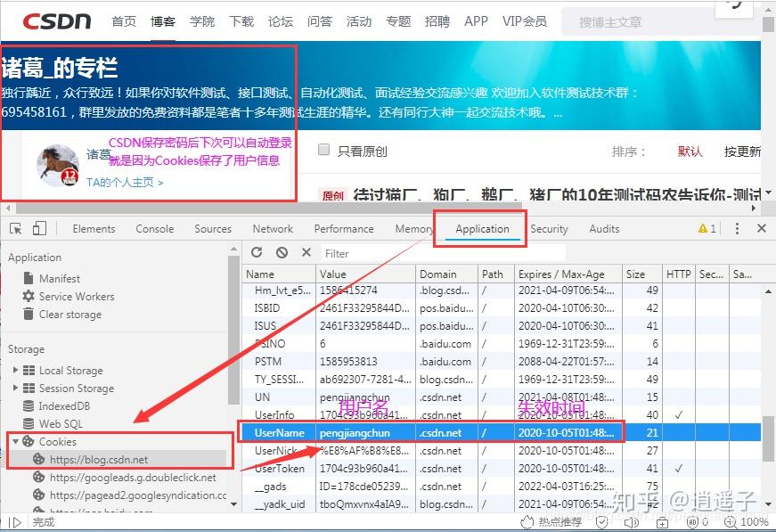Select the PSTM cookie row
776x532 pixels.
501,361
